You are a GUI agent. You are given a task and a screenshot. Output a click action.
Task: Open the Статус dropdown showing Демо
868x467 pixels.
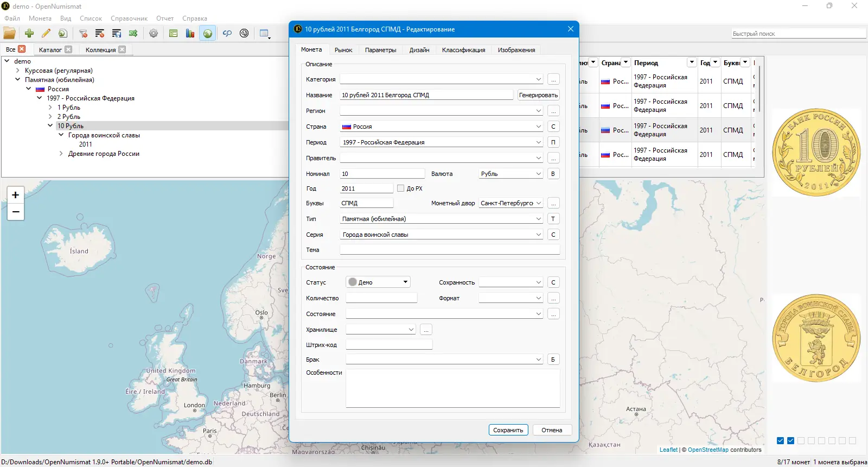coord(378,282)
